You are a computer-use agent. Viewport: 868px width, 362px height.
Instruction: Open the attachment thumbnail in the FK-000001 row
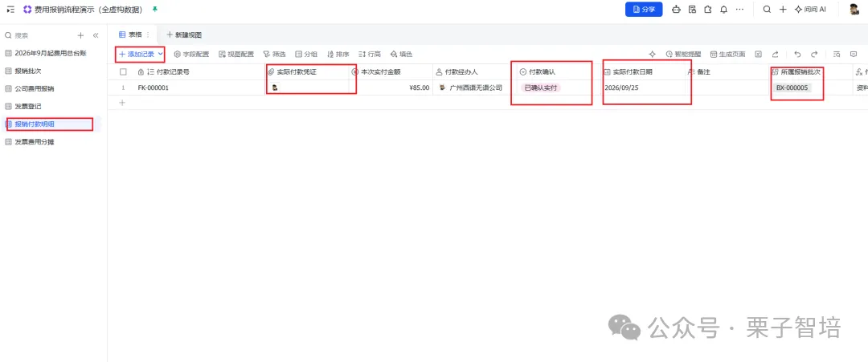tap(275, 87)
